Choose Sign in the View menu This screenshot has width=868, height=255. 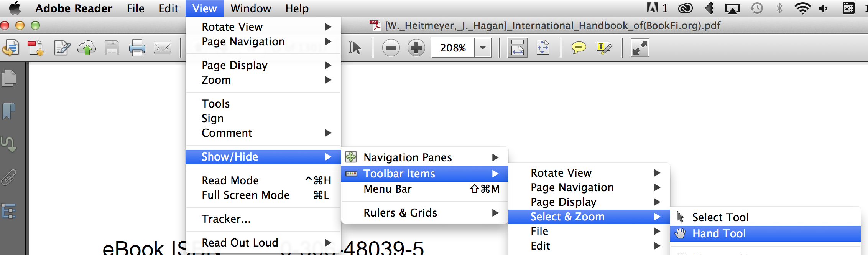point(263,118)
